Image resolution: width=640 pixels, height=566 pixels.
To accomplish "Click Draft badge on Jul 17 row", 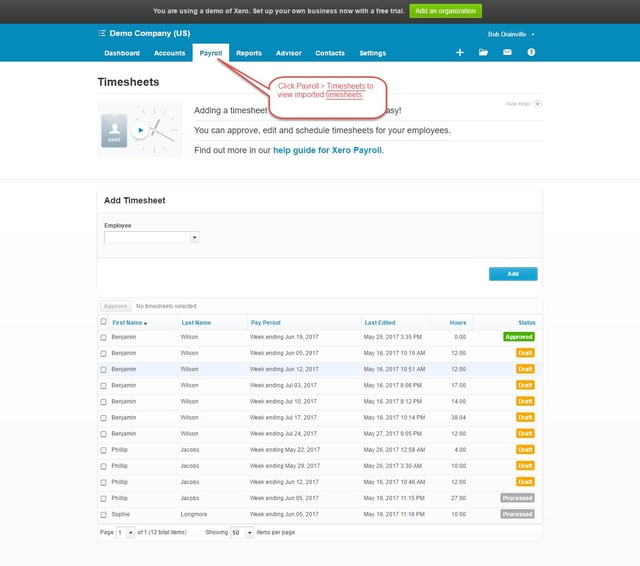I will point(525,417).
